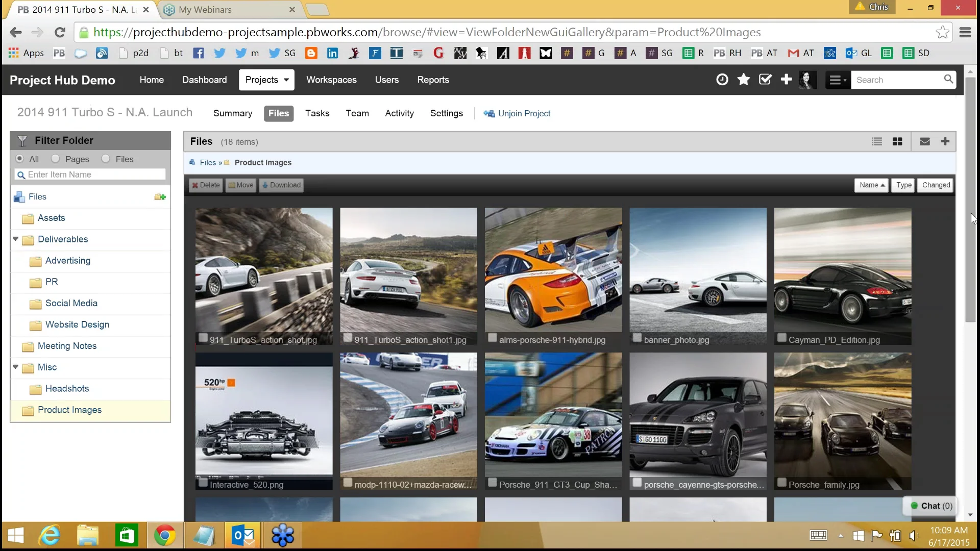The width and height of the screenshot is (980, 551).
Task: Show hidden system tray icons
Action: tap(840, 536)
